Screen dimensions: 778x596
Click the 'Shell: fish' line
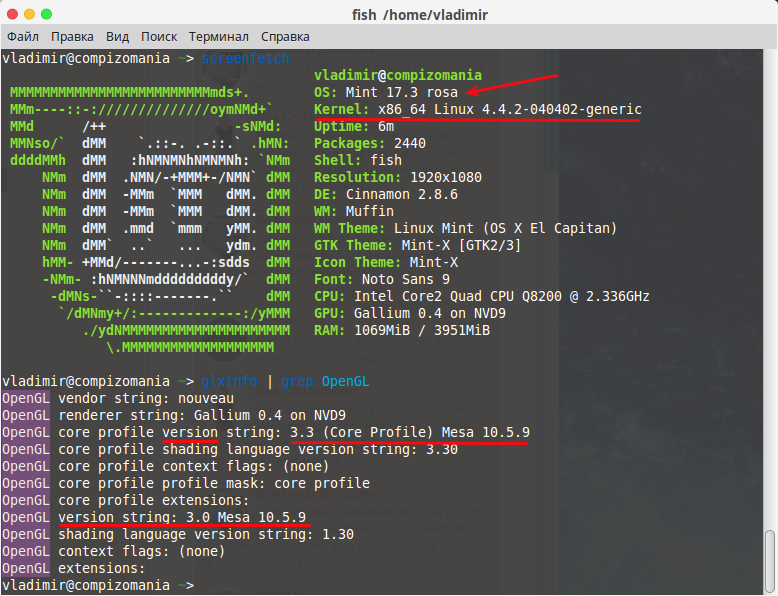click(x=358, y=160)
